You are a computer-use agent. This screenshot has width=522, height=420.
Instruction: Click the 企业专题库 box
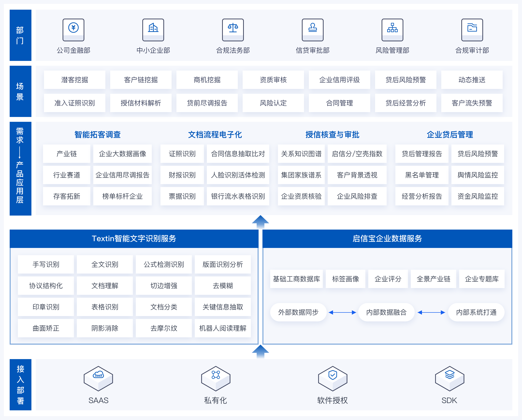(x=482, y=279)
